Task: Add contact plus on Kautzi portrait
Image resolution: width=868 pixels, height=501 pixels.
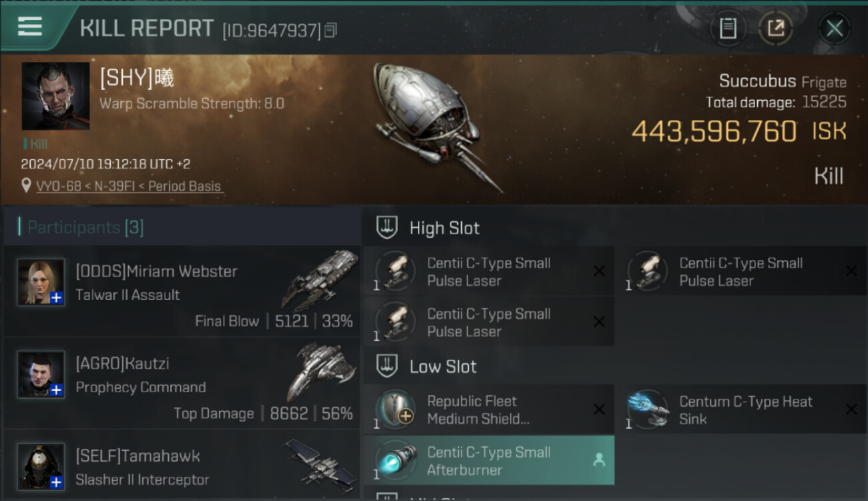Action: click(57, 390)
